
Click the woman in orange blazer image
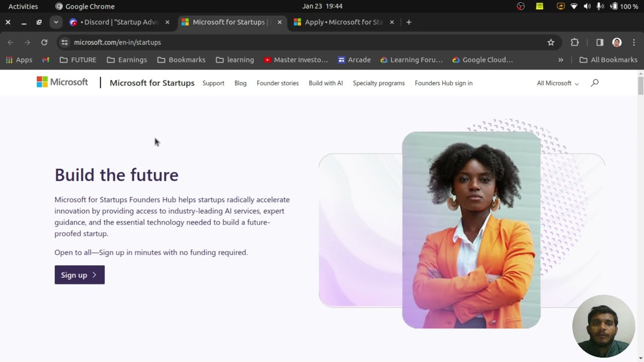[471, 230]
